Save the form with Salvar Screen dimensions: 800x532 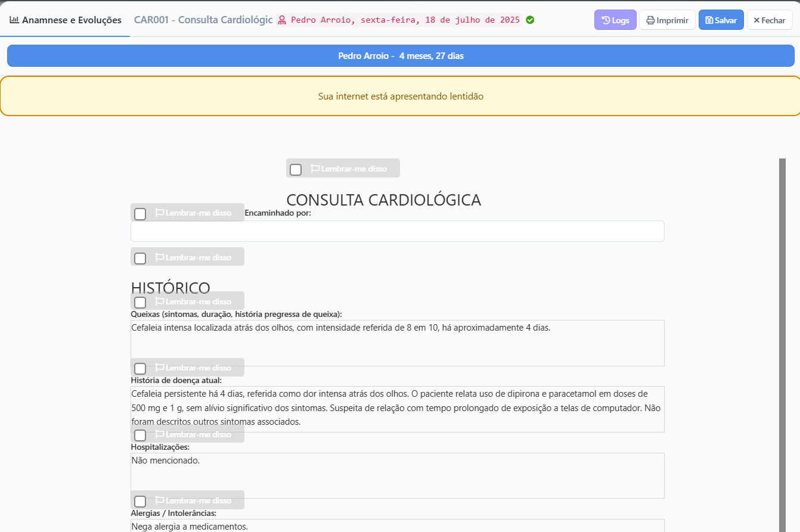tap(721, 20)
